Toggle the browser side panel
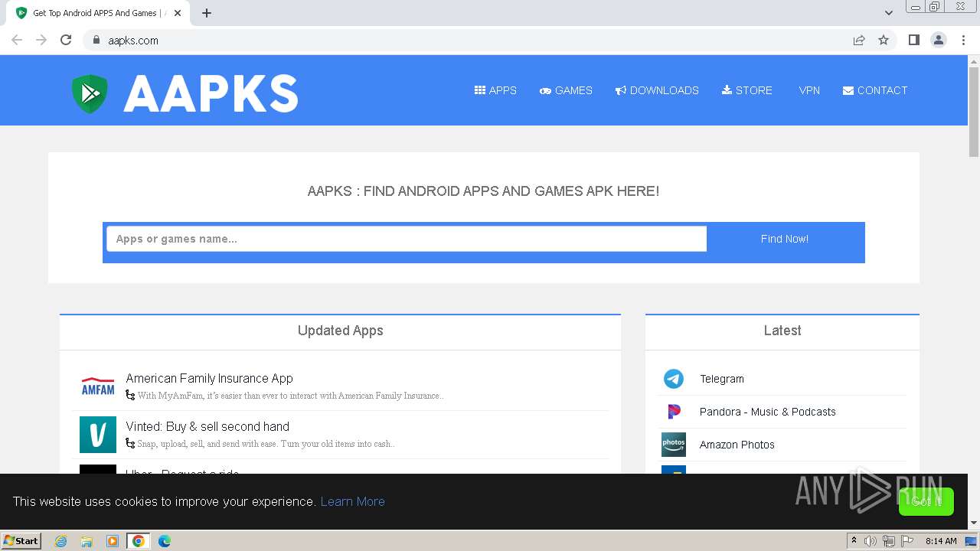Image resolution: width=980 pixels, height=551 pixels. (x=913, y=40)
